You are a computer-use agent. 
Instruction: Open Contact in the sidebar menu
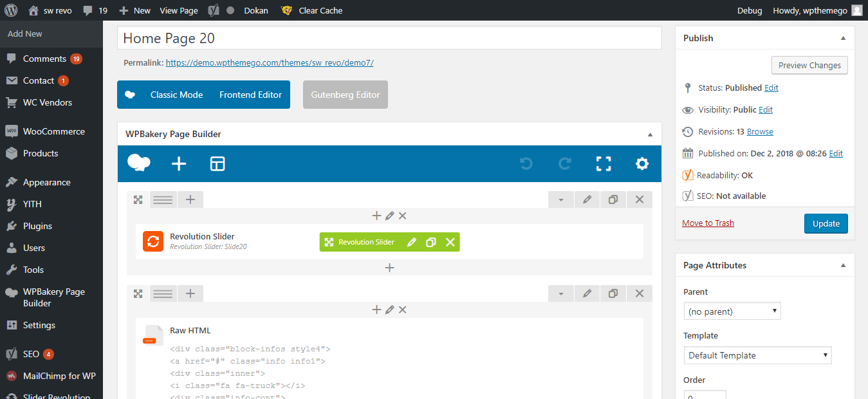pyautogui.click(x=39, y=80)
